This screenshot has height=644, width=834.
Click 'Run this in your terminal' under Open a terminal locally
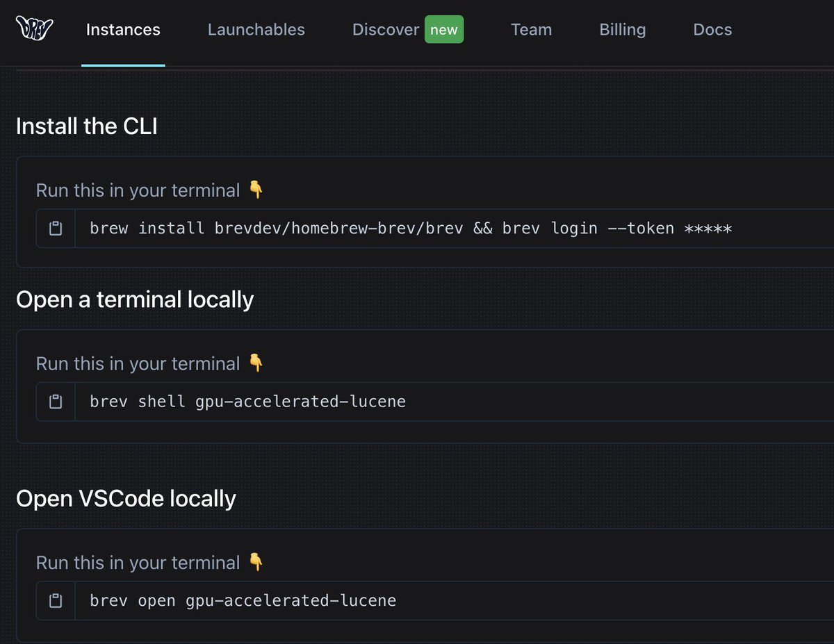tap(138, 363)
